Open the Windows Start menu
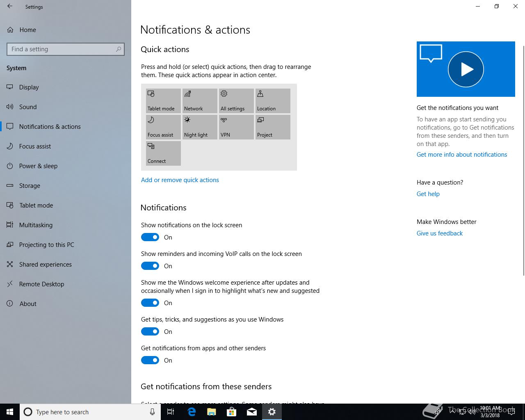The width and height of the screenshot is (525, 420). (10, 412)
